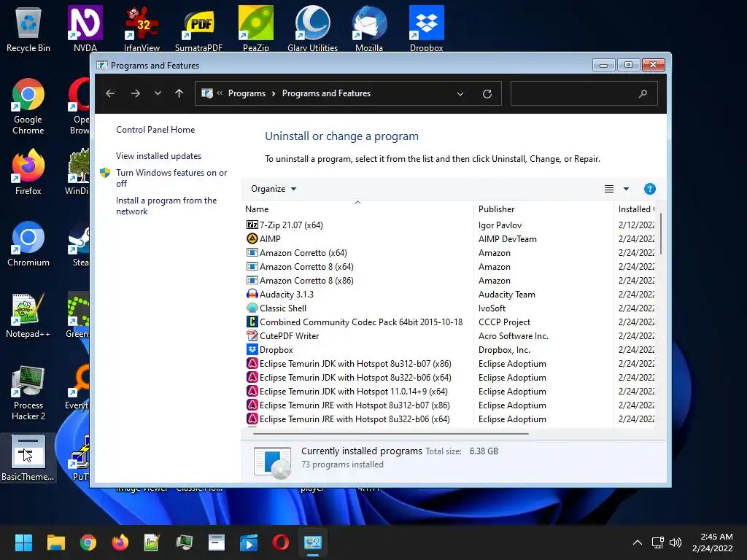
Task: Open Control Panel Home link
Action: point(155,130)
